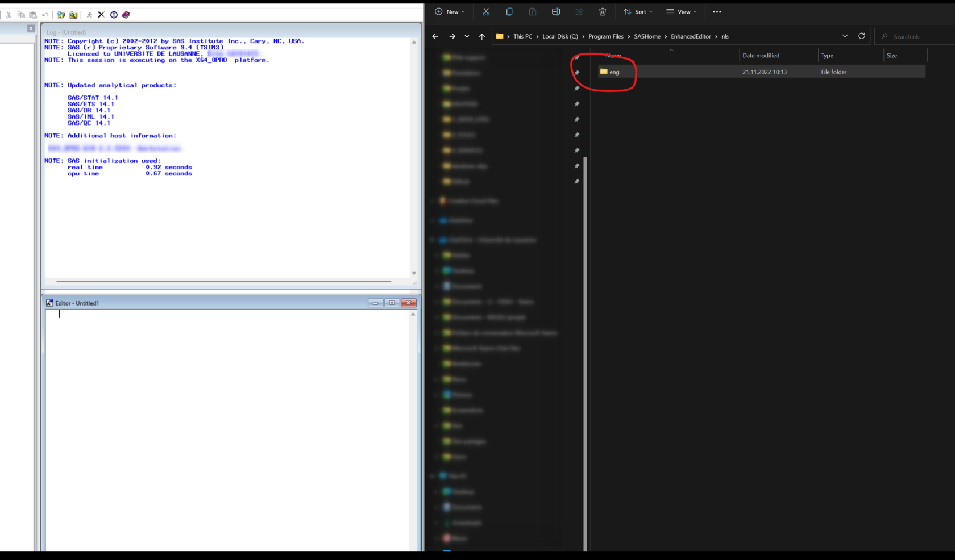The height and width of the screenshot is (560, 955).
Task: Click the SAS Break exclamation icon
Action: (114, 15)
